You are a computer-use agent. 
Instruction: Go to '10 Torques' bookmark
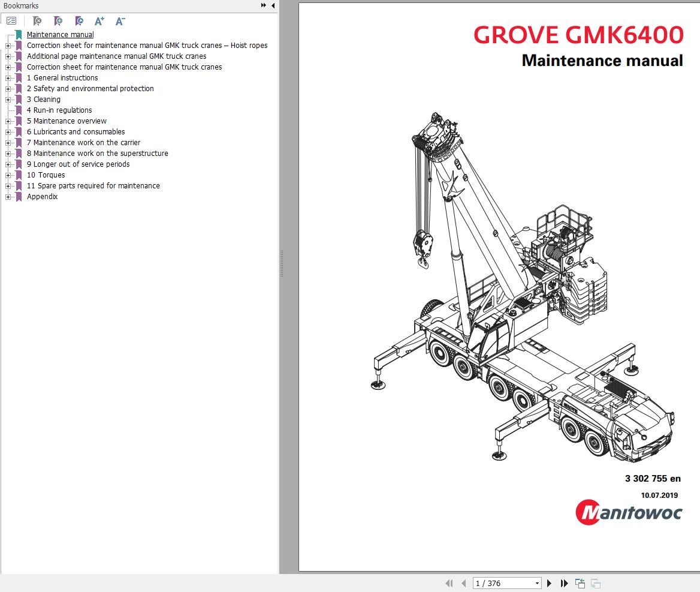tap(46, 175)
